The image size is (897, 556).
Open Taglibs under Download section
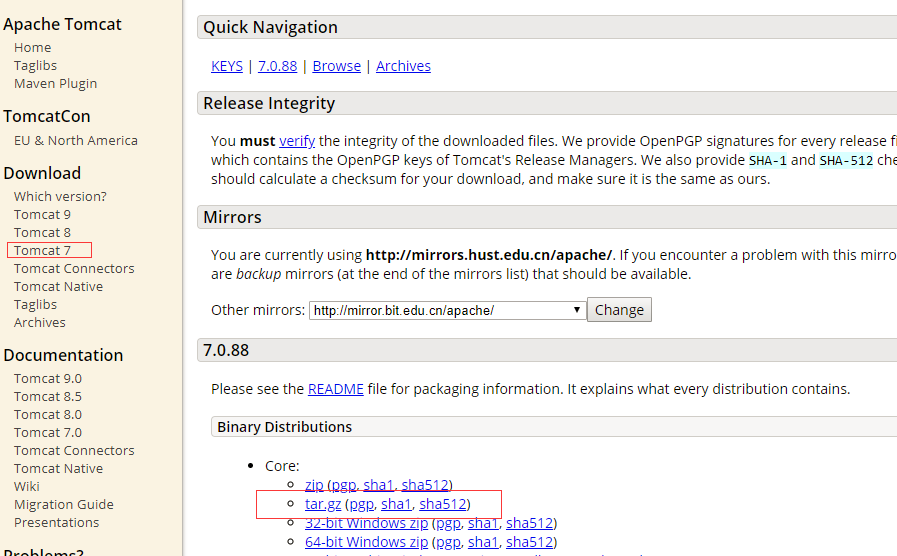[x=35, y=304]
